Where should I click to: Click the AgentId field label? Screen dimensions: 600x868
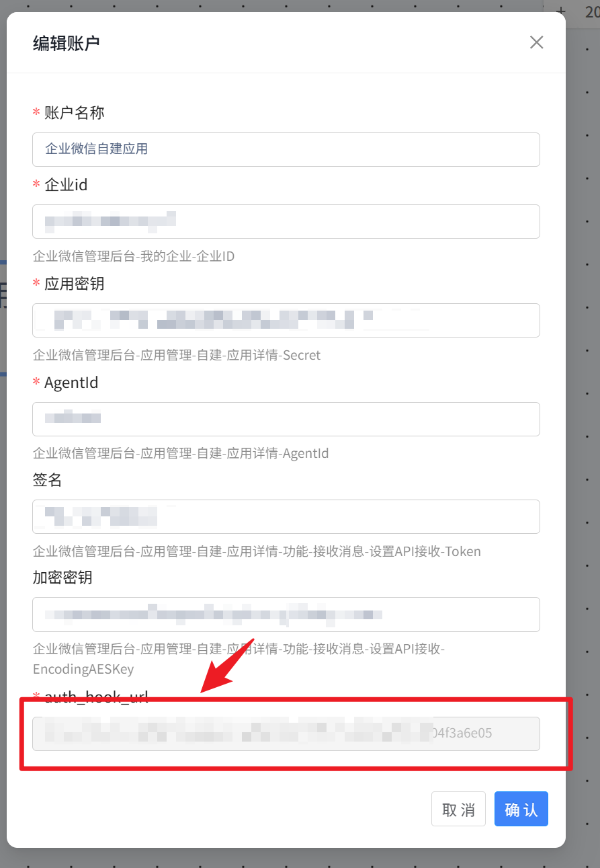(x=71, y=383)
